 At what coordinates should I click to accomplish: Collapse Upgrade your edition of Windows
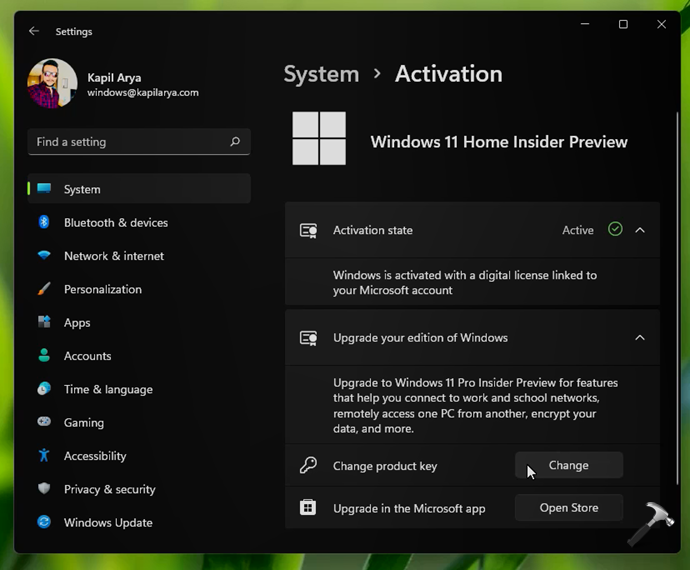640,338
